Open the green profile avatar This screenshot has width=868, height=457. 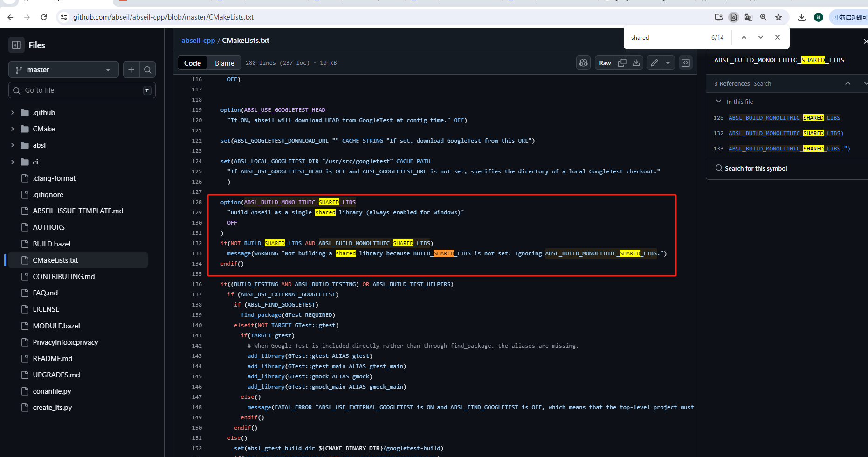[x=819, y=17]
